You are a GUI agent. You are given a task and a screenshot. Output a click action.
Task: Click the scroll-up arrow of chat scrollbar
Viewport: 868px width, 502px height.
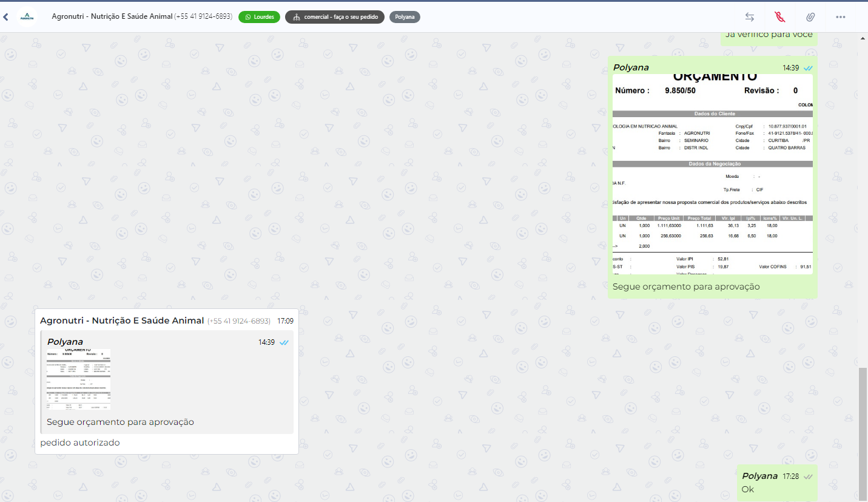click(863, 38)
